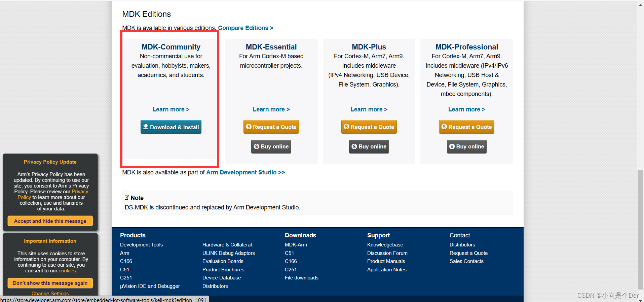Open the MDK-Professional title link

467,47
